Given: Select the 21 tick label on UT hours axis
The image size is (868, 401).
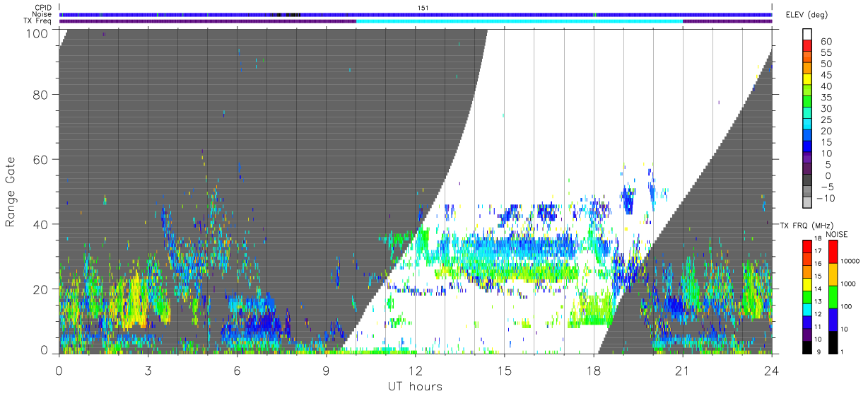Looking at the screenshot, I should 683,371.
